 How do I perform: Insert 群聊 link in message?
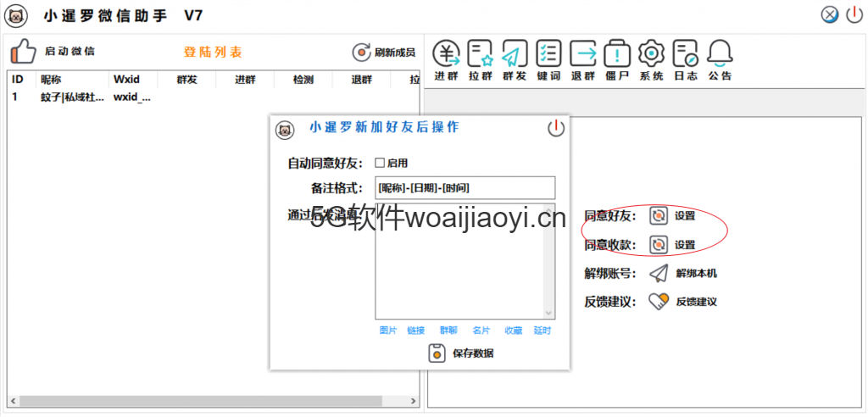coord(448,331)
